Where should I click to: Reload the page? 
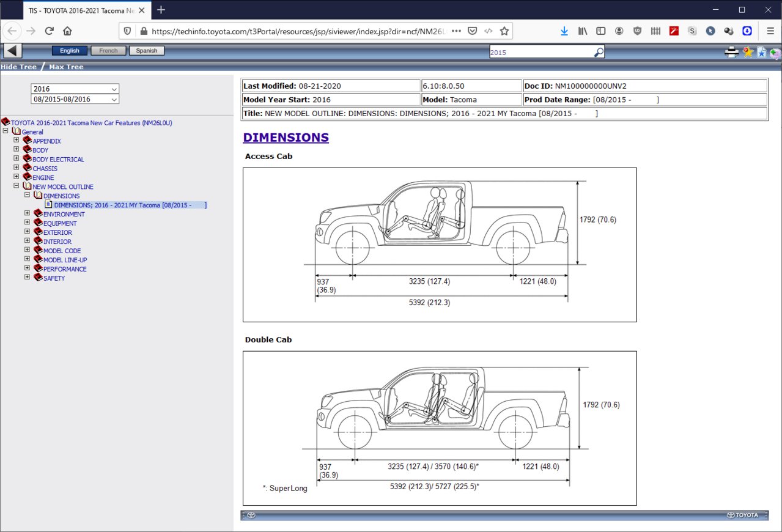click(x=50, y=31)
